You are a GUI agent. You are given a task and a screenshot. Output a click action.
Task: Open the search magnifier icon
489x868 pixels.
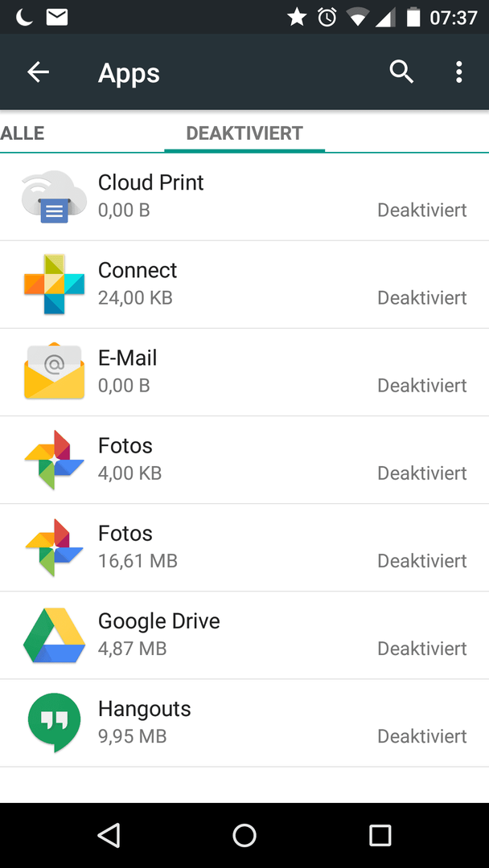point(401,72)
